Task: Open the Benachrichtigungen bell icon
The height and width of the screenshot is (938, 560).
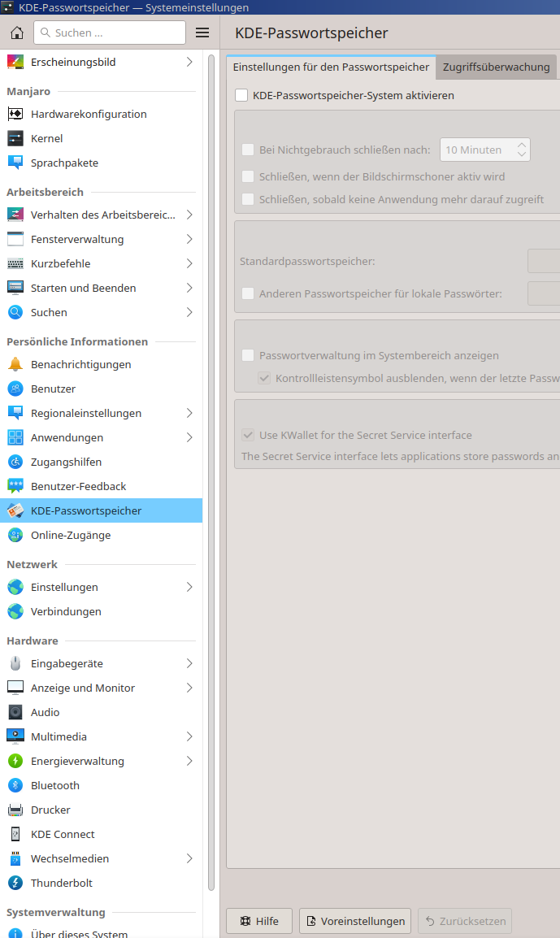Action: [x=15, y=364]
